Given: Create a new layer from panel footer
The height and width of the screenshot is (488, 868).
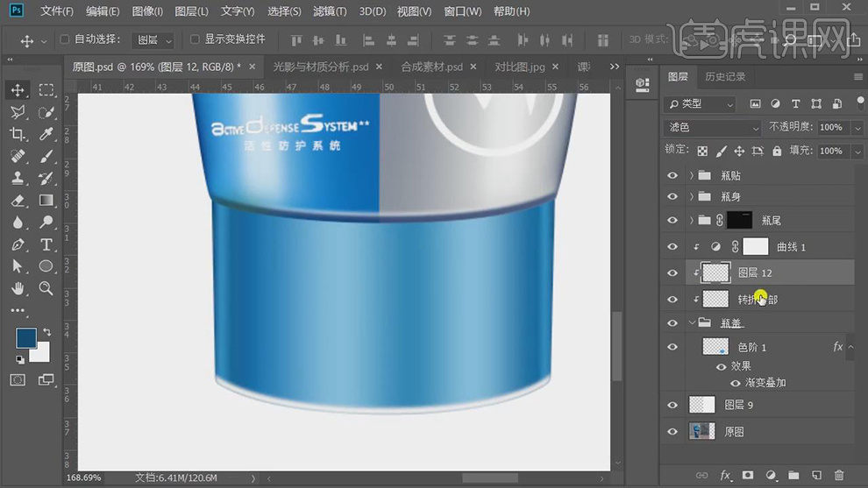Looking at the screenshot, I should pyautogui.click(x=816, y=476).
